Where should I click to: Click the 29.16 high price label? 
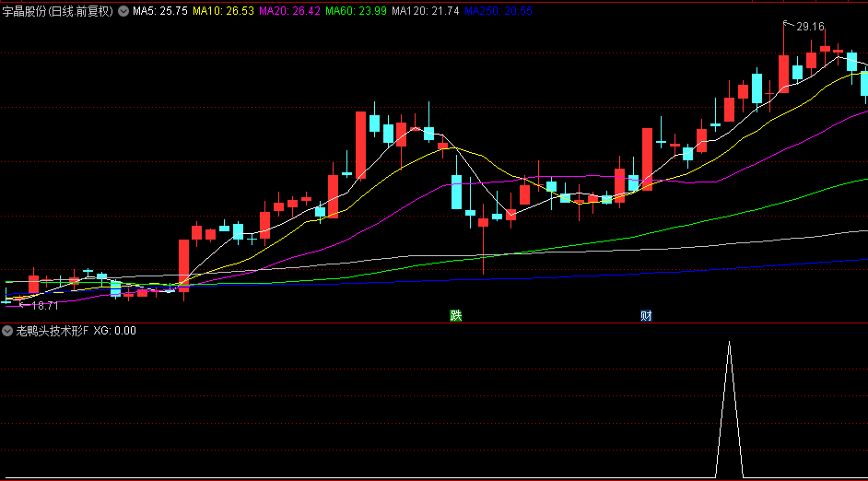(810, 27)
